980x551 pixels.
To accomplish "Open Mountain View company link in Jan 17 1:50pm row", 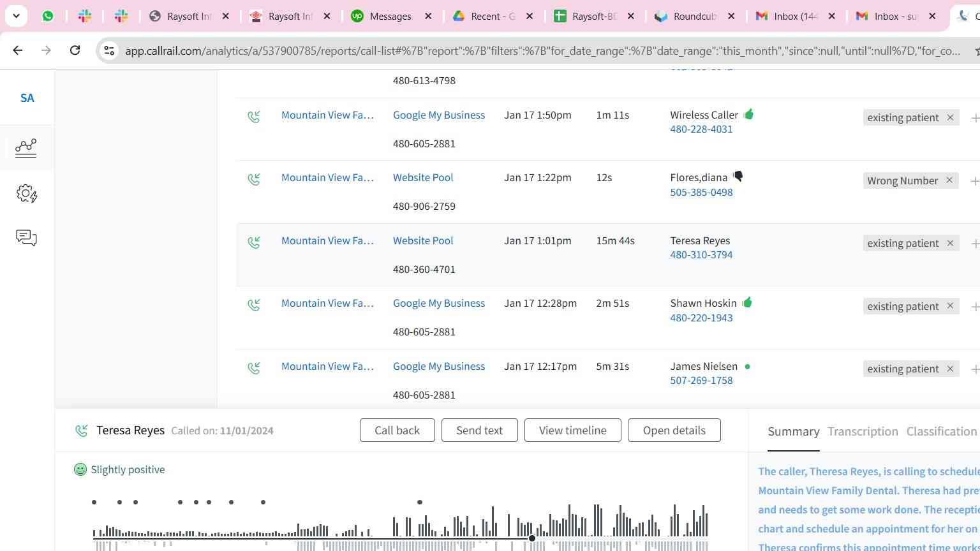I will 327,115.
